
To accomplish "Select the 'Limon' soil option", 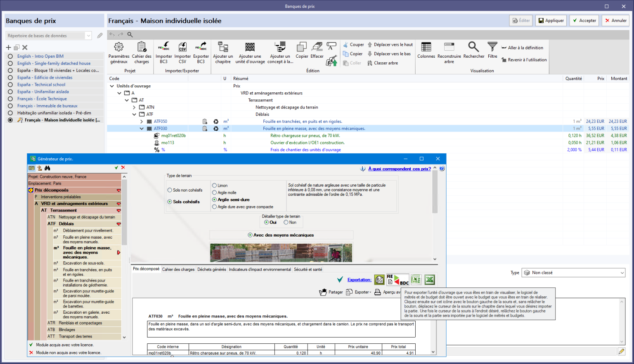I will (x=214, y=186).
